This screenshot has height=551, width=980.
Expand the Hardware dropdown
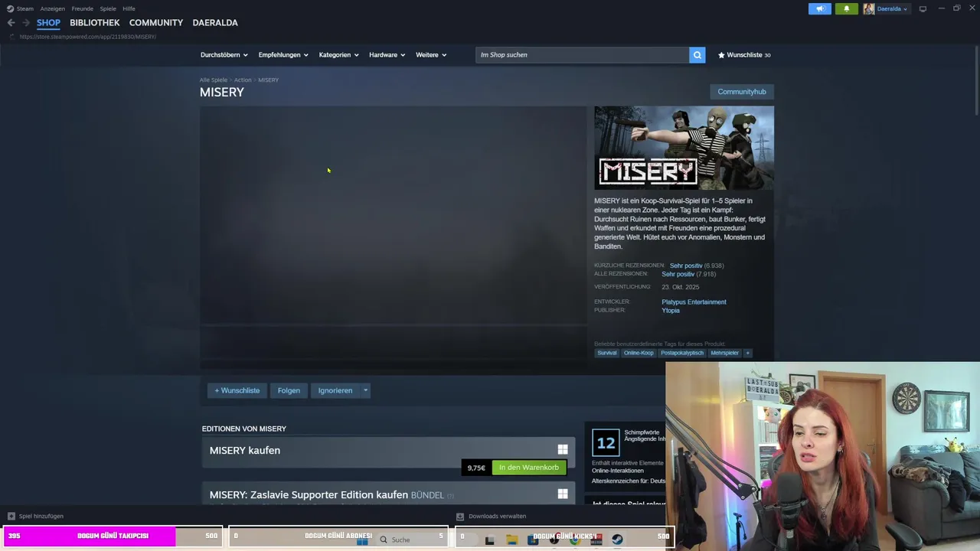click(x=387, y=55)
